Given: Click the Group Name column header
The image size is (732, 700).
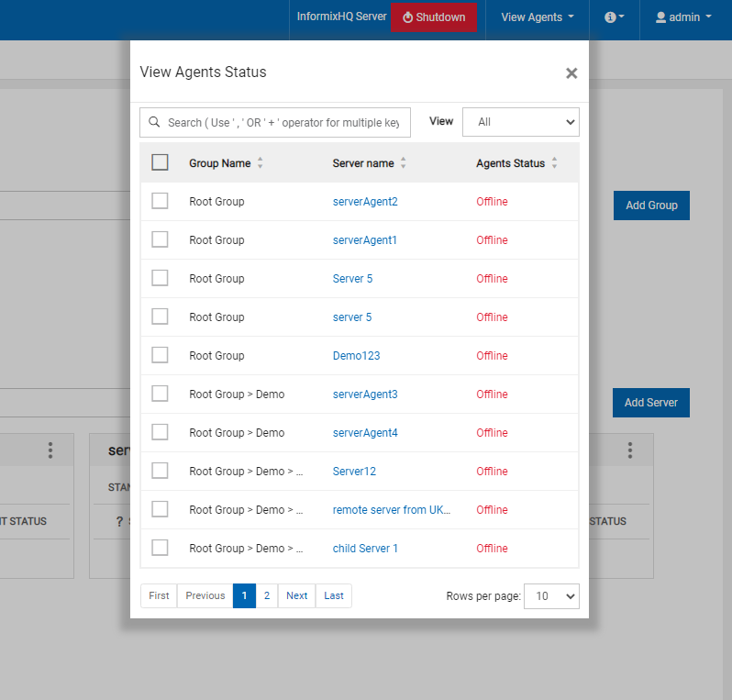Looking at the screenshot, I should coord(220,163).
